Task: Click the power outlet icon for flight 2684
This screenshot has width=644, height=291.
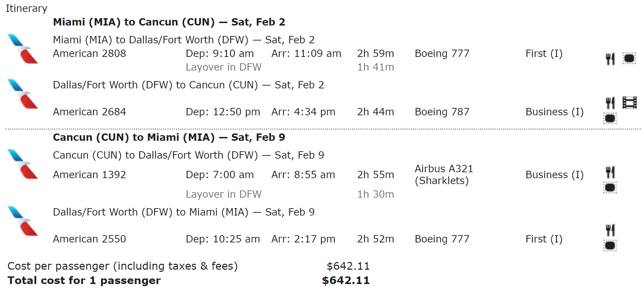Action: (x=610, y=118)
